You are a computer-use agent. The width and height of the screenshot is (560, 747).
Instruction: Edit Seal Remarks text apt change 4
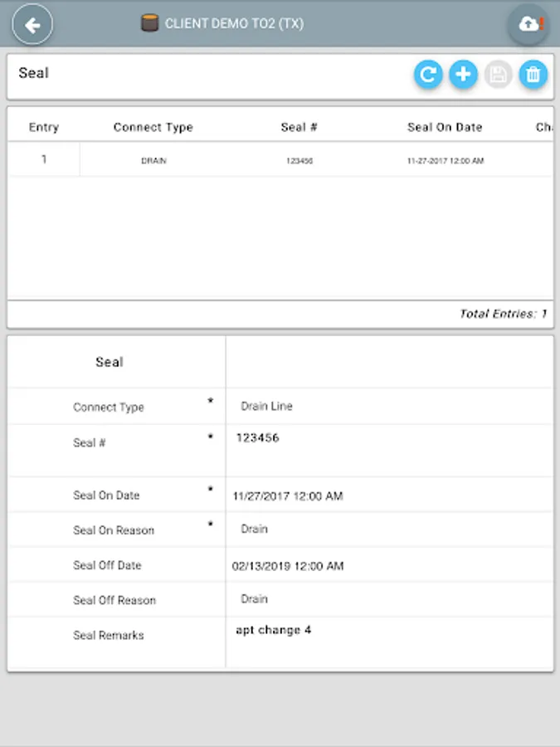coord(390,642)
